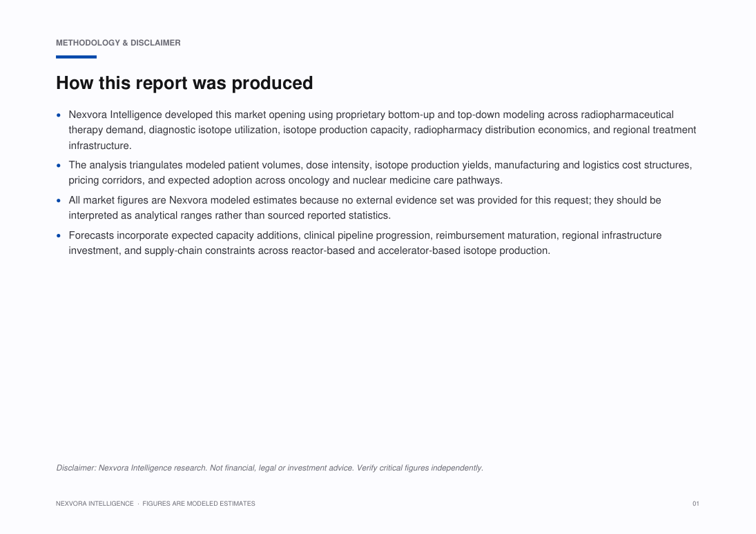Click the italic disclaimer line
The image size is (756, 534).
pos(269,468)
